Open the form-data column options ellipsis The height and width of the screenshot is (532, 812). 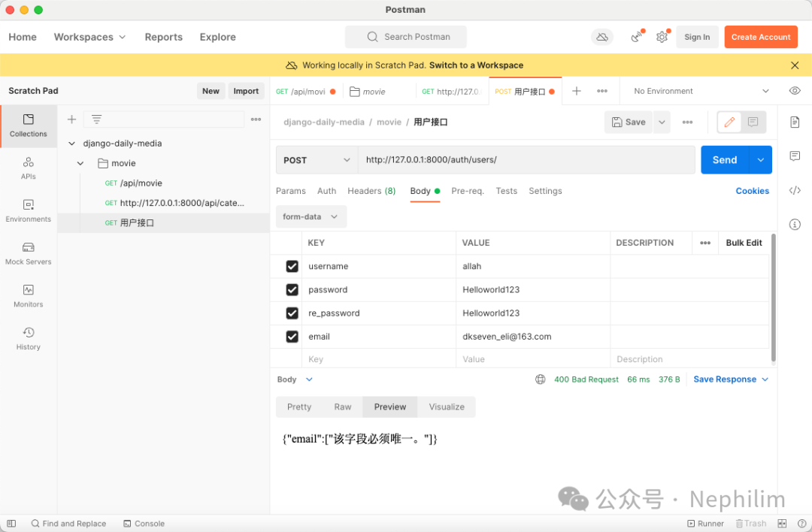(x=704, y=243)
